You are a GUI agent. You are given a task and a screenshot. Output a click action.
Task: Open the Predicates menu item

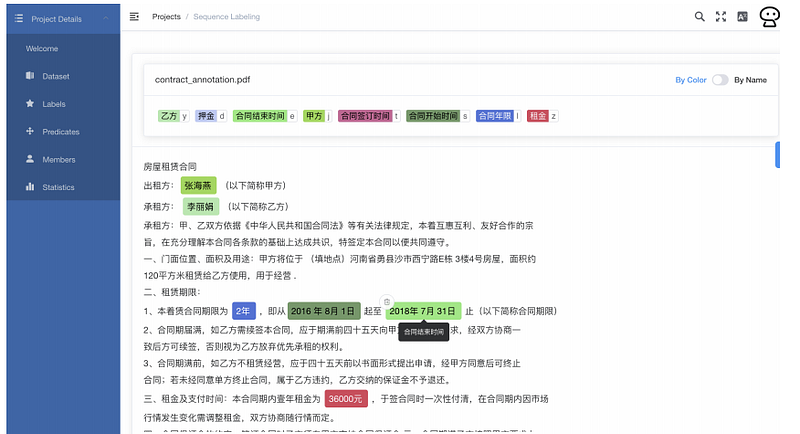63,132
